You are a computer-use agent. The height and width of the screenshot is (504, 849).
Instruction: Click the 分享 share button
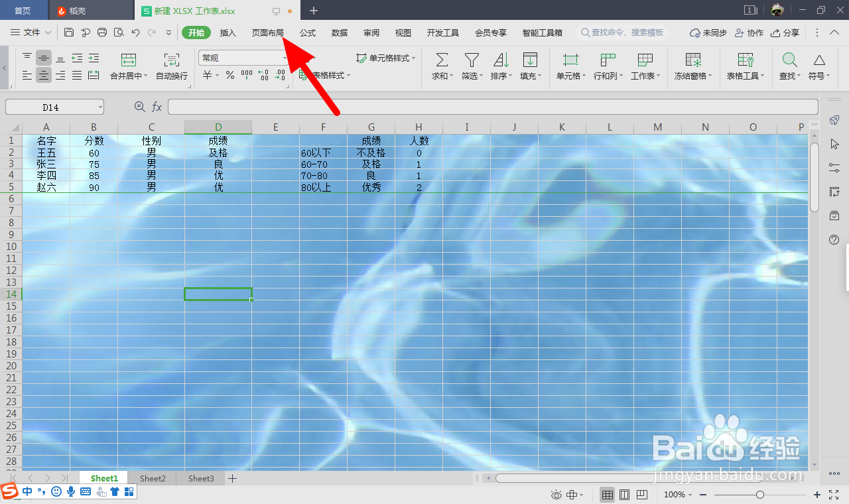pyautogui.click(x=785, y=32)
